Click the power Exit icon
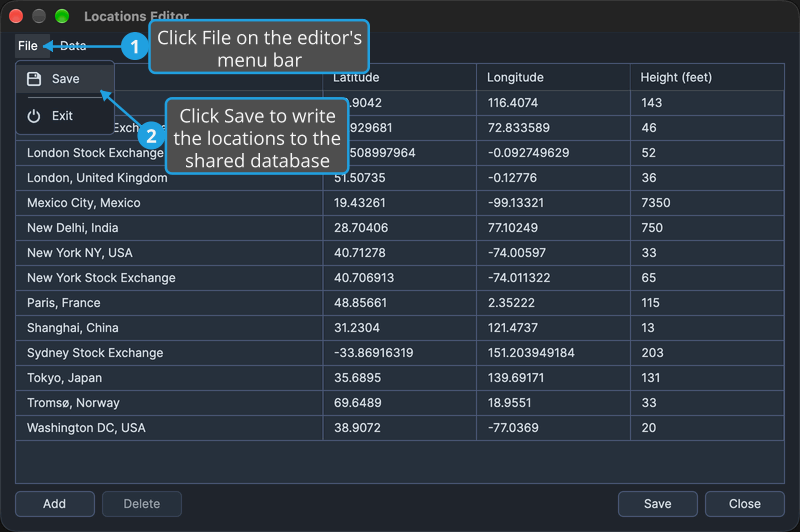Screen dimensions: 800x532 point(34,116)
